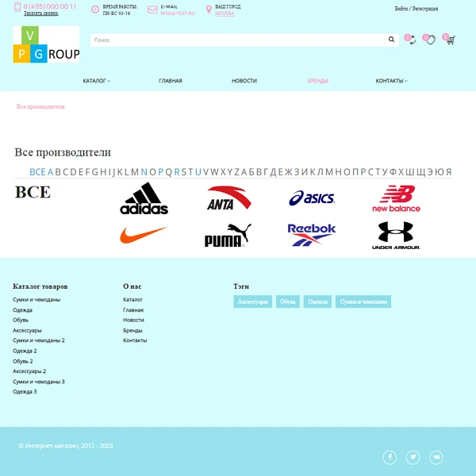
Task: Filter brands by ВСЕ in alphabet
Action: click(x=37, y=172)
